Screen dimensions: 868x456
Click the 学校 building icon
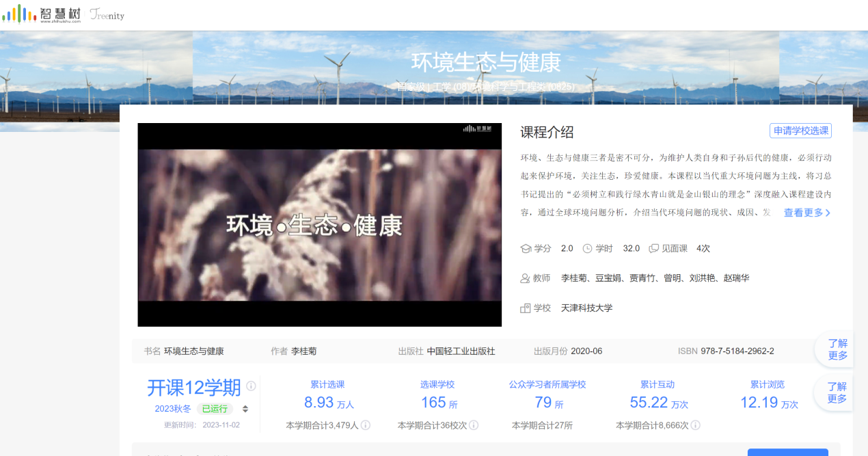coord(526,308)
